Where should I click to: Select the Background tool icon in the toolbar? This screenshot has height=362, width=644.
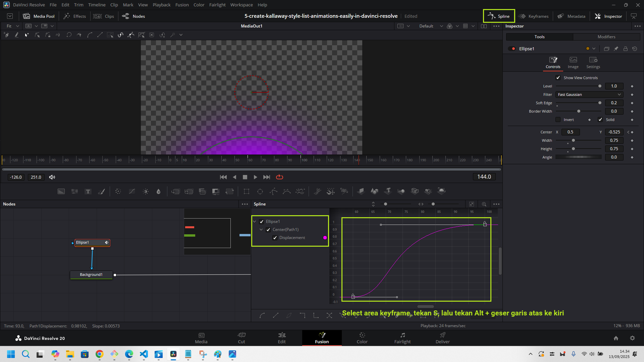tap(61, 191)
